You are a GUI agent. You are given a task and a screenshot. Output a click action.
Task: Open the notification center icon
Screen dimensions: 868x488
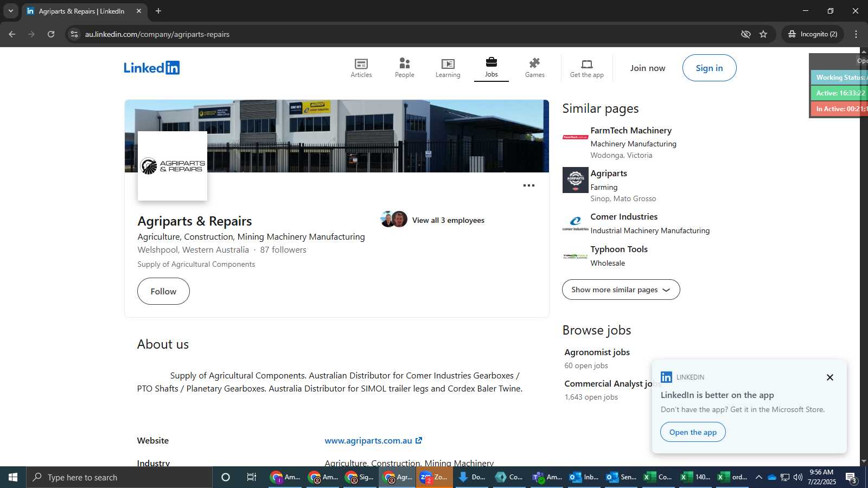tap(851, 478)
